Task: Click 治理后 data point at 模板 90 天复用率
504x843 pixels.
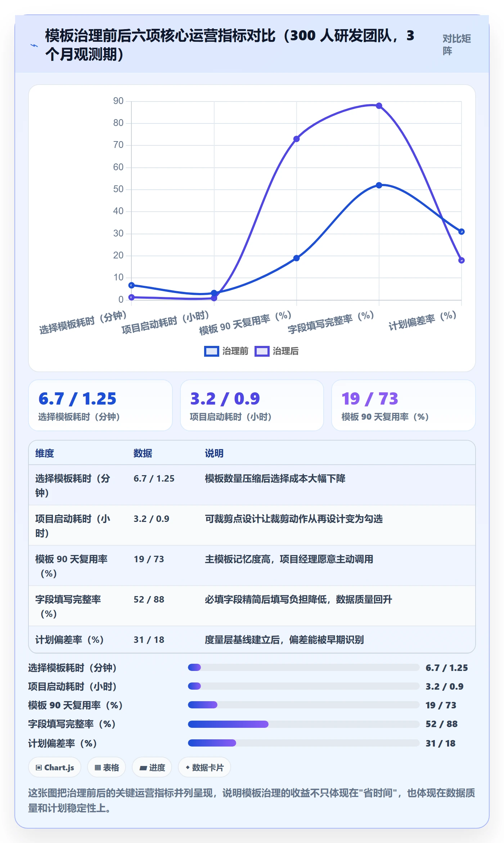Action: coord(297,139)
